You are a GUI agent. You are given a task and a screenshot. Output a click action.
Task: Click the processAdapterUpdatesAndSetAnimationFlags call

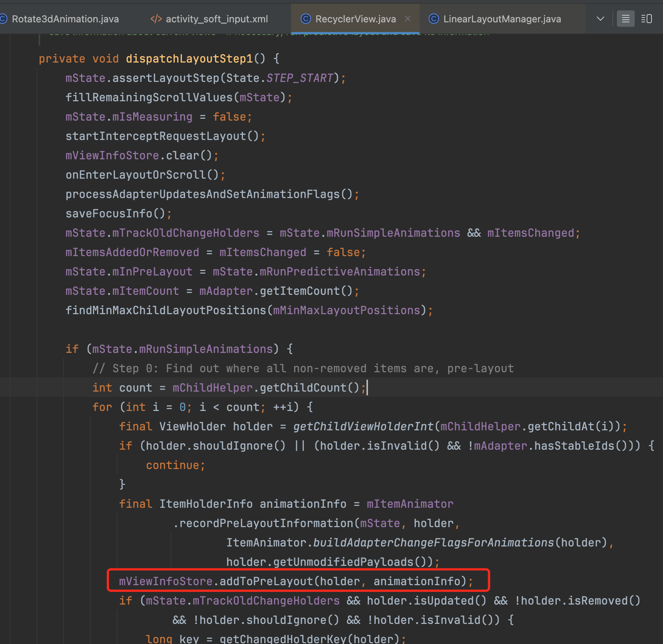(x=203, y=194)
